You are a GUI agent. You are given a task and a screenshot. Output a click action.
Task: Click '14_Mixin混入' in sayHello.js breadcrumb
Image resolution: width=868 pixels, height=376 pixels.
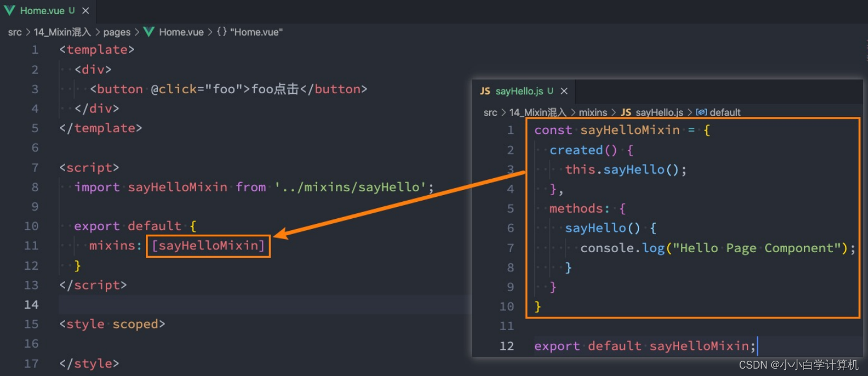(538, 113)
